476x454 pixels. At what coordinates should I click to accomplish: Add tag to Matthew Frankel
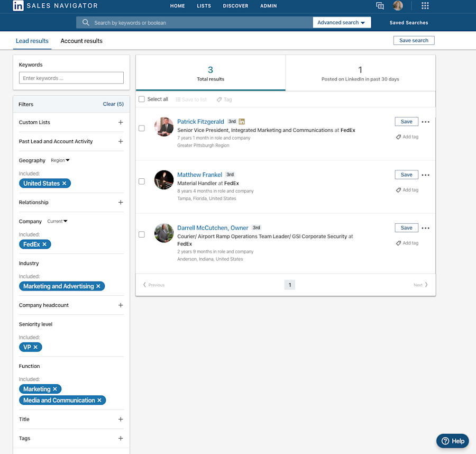(407, 190)
